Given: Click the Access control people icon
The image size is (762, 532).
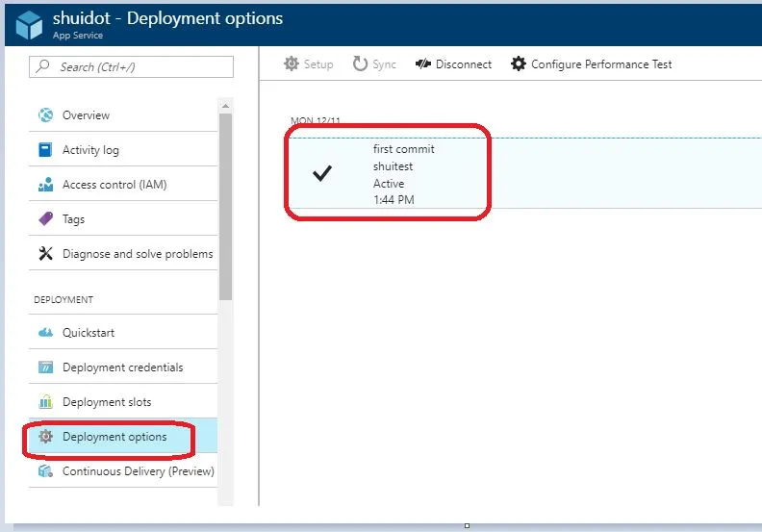Looking at the screenshot, I should tap(45, 185).
